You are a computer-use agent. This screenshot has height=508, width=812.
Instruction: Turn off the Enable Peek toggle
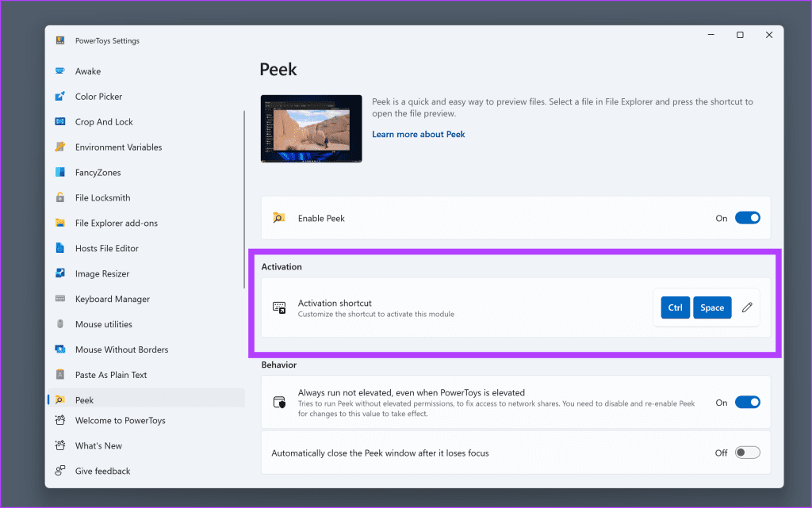pos(747,218)
